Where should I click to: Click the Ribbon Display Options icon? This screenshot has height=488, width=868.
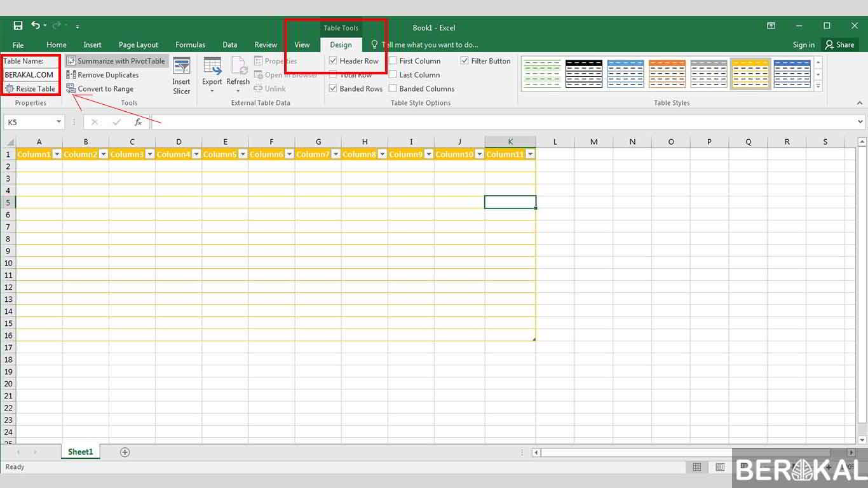pyautogui.click(x=771, y=26)
